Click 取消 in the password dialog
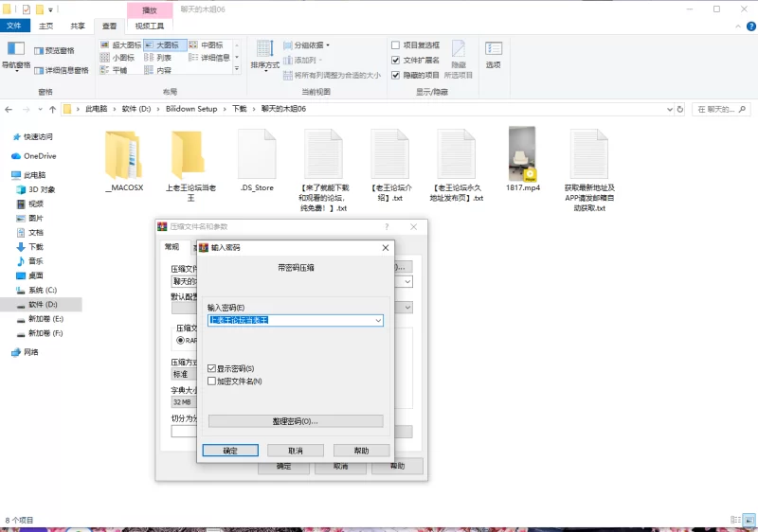758x532 pixels. point(296,451)
